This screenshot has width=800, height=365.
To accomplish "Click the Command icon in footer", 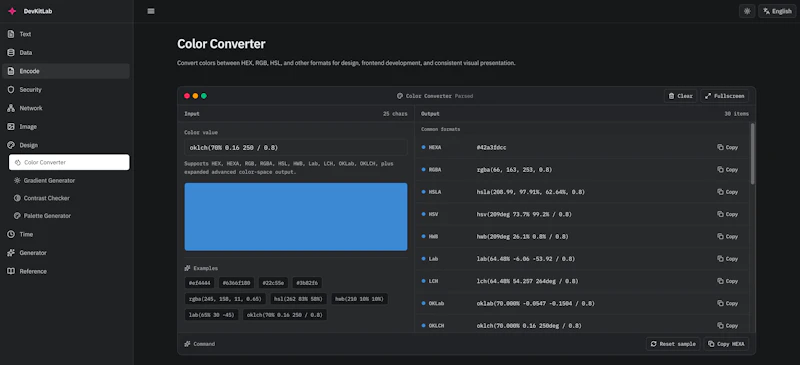I will point(188,344).
